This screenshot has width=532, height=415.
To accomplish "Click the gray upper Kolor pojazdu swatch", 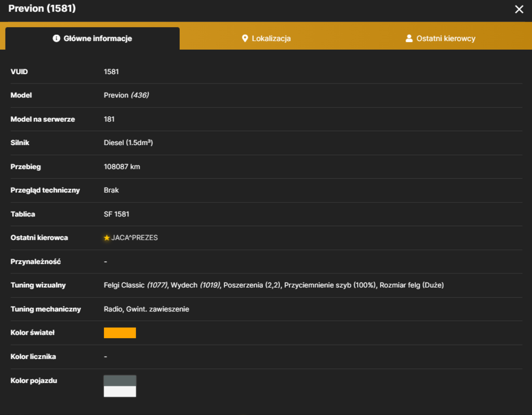I will [120, 381].
